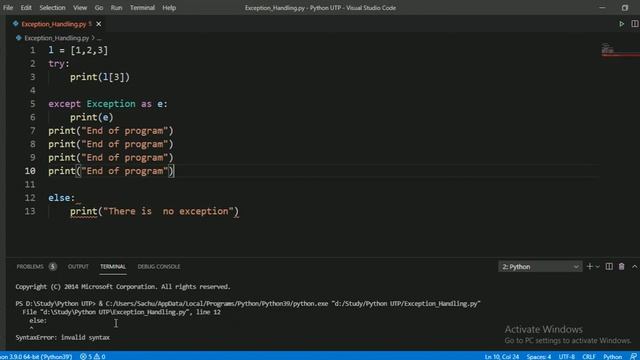This screenshot has width=640, height=360.
Task: Open errors and warnings count in status bar
Action: (93, 356)
